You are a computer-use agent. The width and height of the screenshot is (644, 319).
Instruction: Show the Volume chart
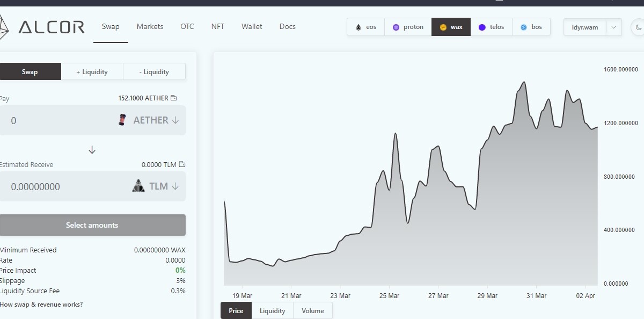click(312, 310)
